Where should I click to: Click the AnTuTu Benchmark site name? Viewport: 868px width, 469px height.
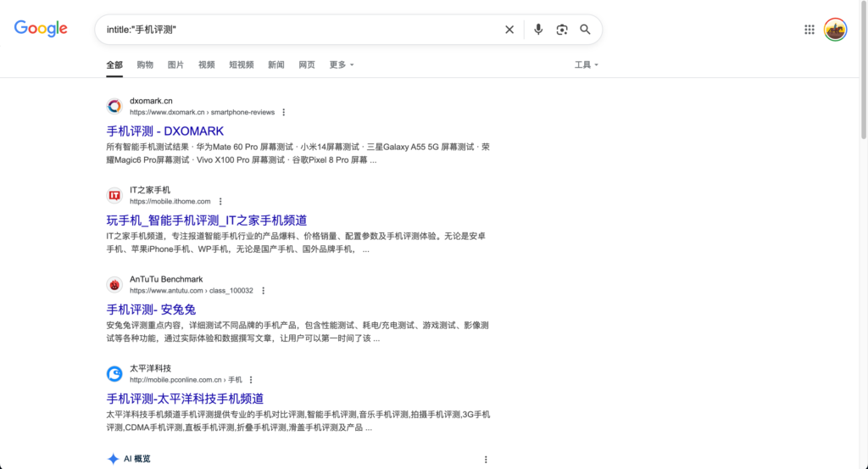pos(166,279)
